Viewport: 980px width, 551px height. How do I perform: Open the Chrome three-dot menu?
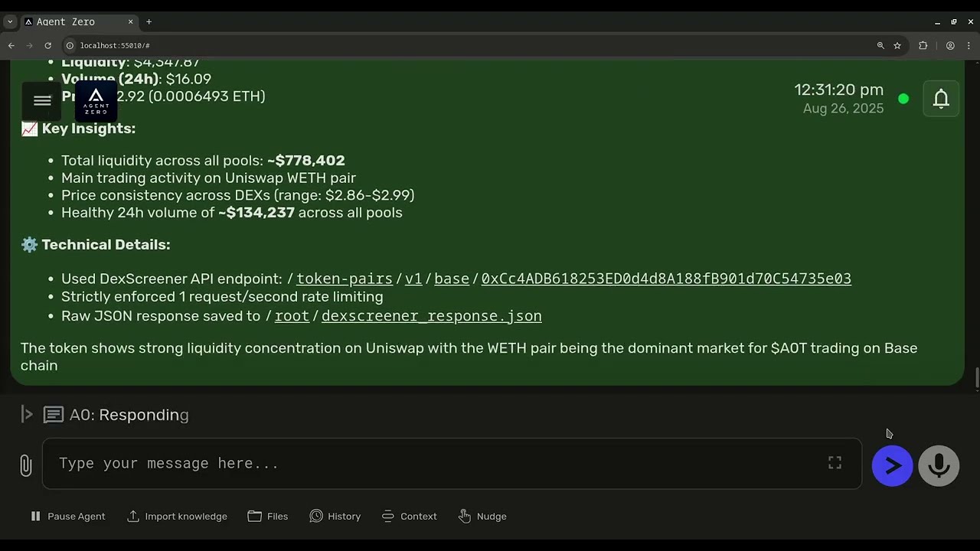(x=969, y=46)
